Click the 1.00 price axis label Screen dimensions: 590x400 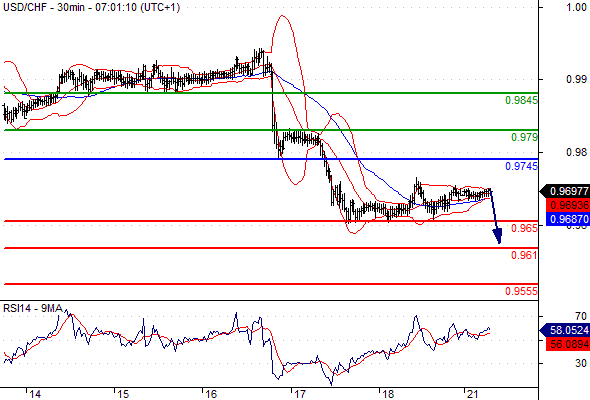tap(576, 7)
